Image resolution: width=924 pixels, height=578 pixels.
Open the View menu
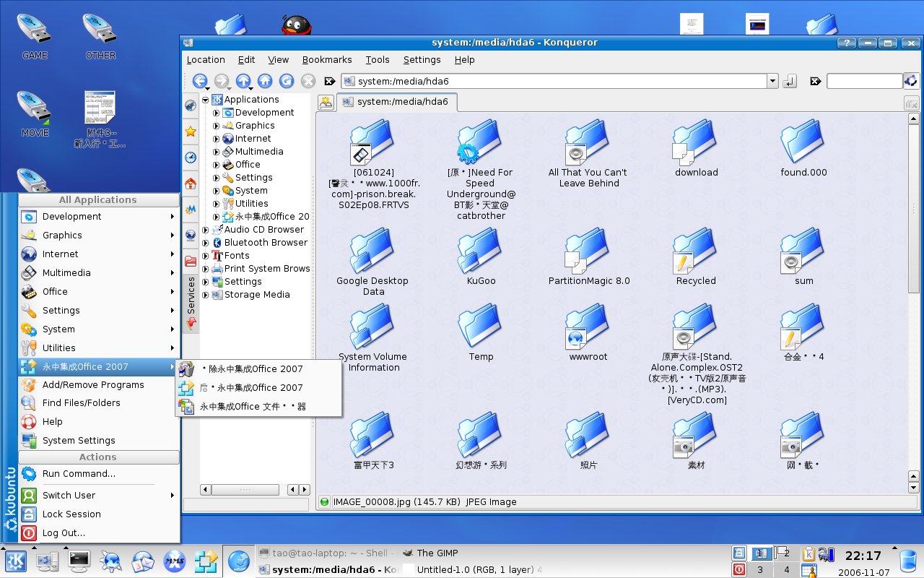pyautogui.click(x=278, y=60)
